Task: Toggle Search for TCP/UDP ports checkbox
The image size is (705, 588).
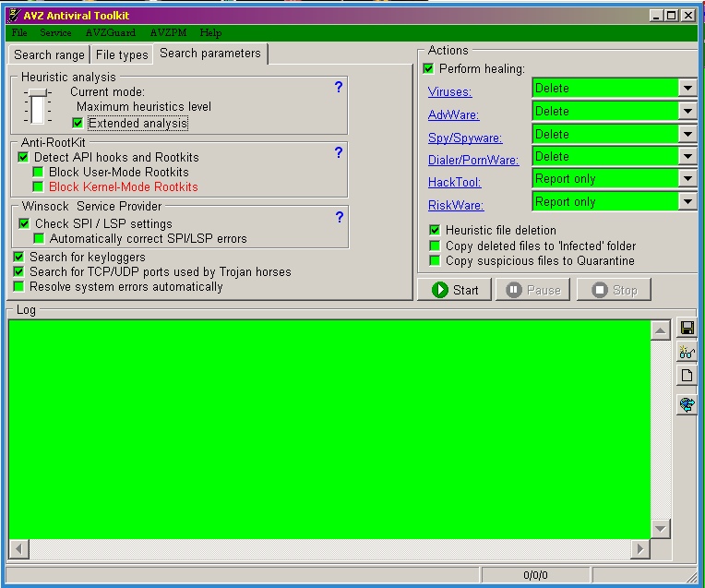Action: 18,271
